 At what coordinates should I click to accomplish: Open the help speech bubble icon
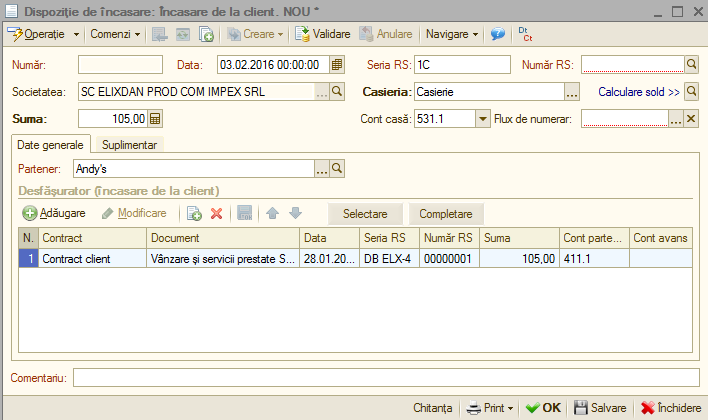tap(498, 34)
